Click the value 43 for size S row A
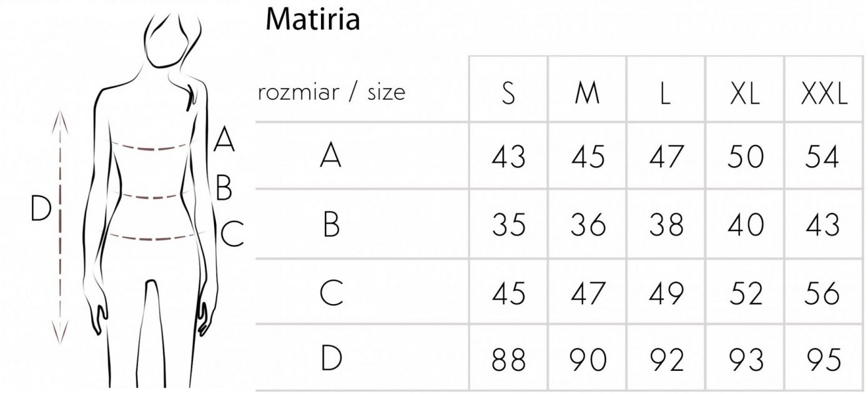The width and height of the screenshot is (868, 394). (509, 157)
